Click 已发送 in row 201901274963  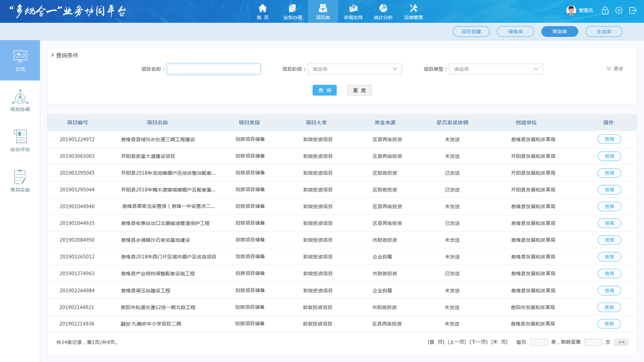pos(452,273)
